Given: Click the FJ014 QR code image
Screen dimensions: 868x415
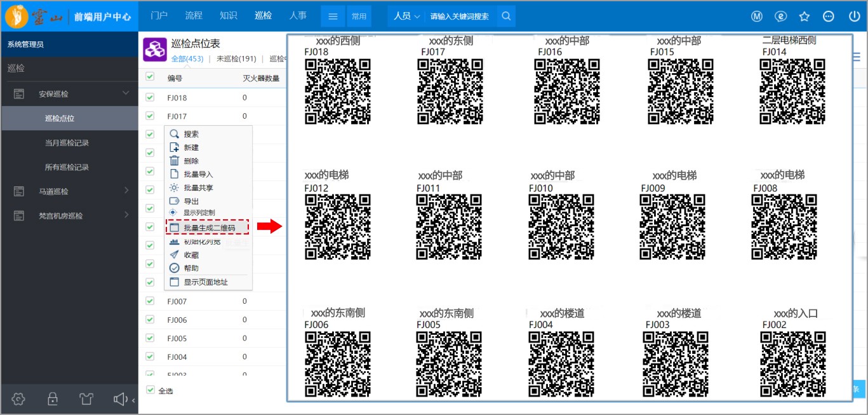Looking at the screenshot, I should (793, 92).
